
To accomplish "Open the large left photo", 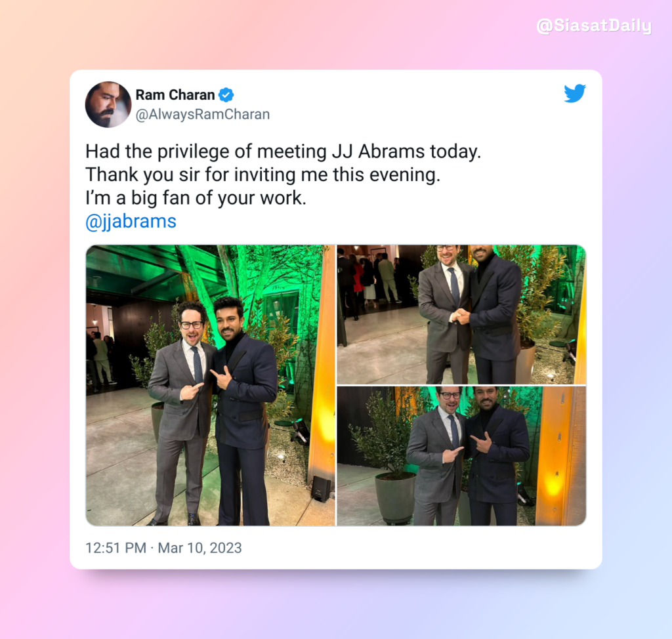I will (211, 385).
